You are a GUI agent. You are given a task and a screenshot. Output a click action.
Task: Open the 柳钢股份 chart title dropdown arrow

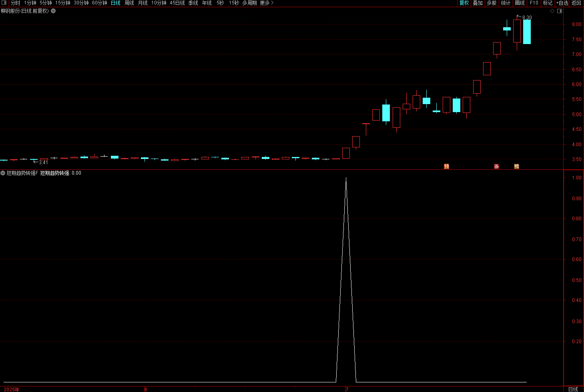click(x=53, y=11)
